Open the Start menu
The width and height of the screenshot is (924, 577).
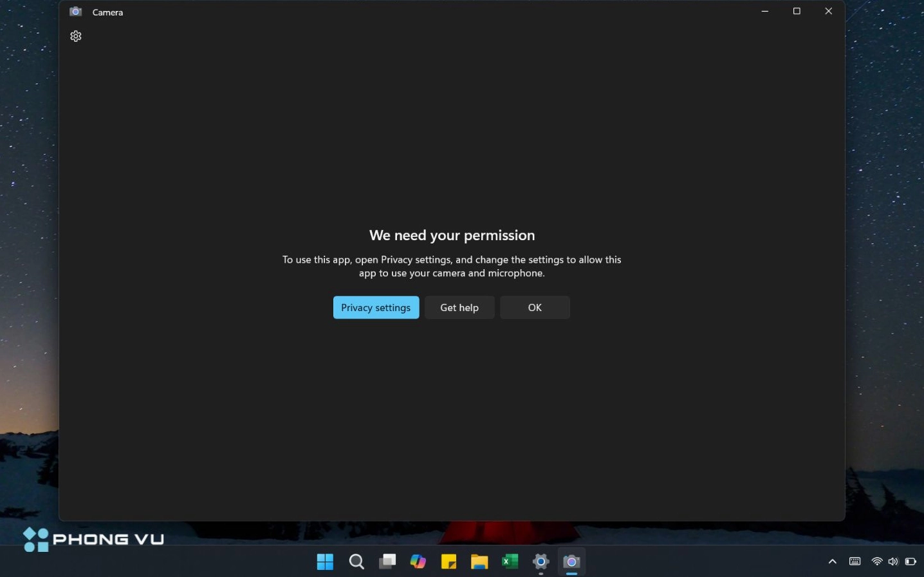(x=325, y=562)
